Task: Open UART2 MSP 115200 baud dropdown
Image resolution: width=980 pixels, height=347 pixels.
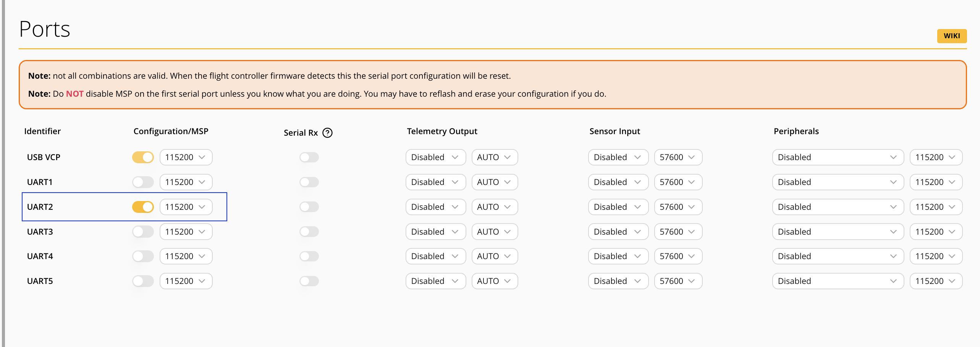Action: pyautogui.click(x=186, y=207)
